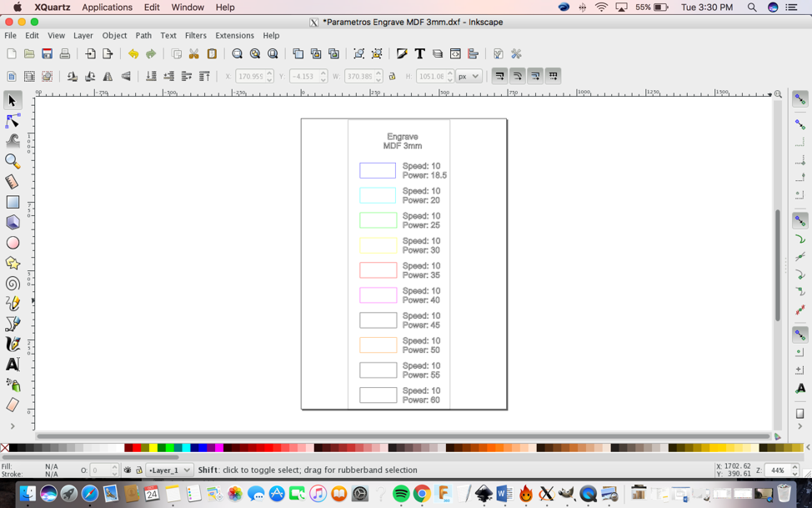Select the Zoom magnifier tool in toolbox
Screen dimensions: 812x508
pos(13,161)
